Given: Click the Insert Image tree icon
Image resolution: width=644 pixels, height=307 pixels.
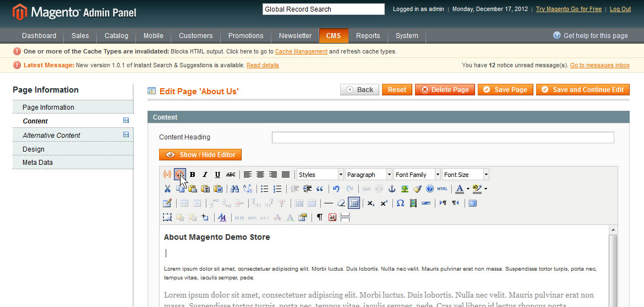Looking at the screenshot, I should pyautogui.click(x=405, y=189).
